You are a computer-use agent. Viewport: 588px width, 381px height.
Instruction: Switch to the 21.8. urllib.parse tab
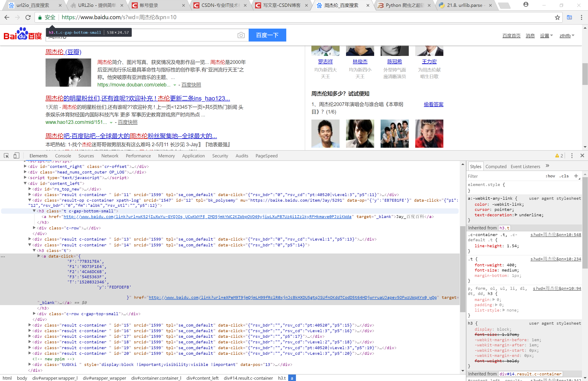pos(466,5)
